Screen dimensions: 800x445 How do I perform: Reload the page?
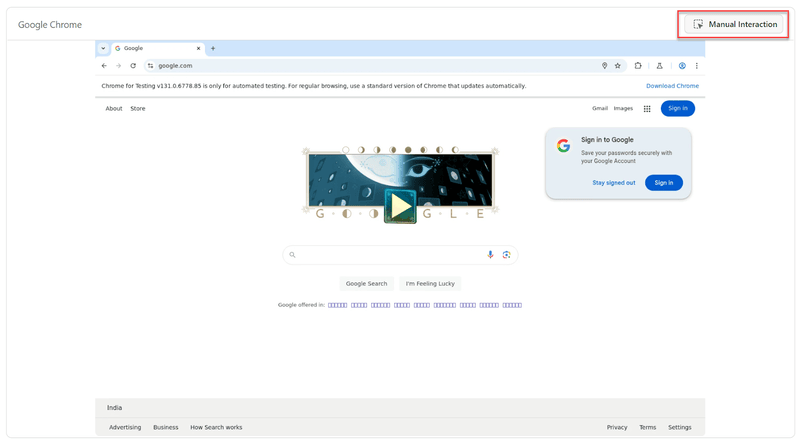tap(133, 66)
